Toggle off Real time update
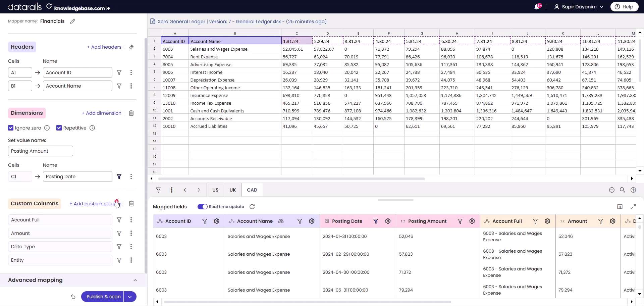Viewport: 644px width, 306px height. tap(202, 207)
